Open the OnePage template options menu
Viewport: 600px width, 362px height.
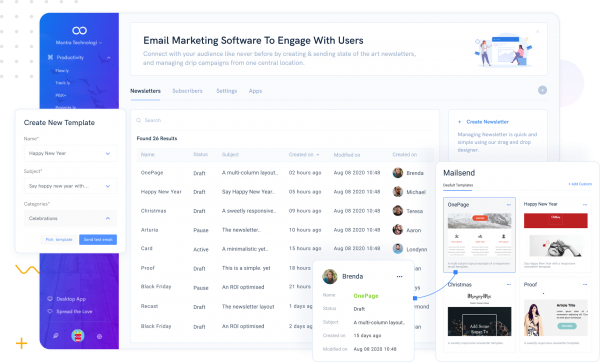[509, 205]
